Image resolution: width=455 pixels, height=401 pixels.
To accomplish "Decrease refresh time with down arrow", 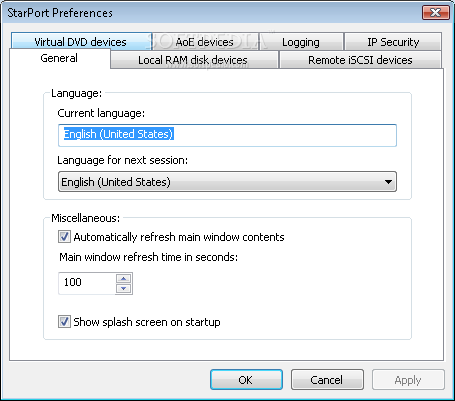I will click(x=124, y=289).
